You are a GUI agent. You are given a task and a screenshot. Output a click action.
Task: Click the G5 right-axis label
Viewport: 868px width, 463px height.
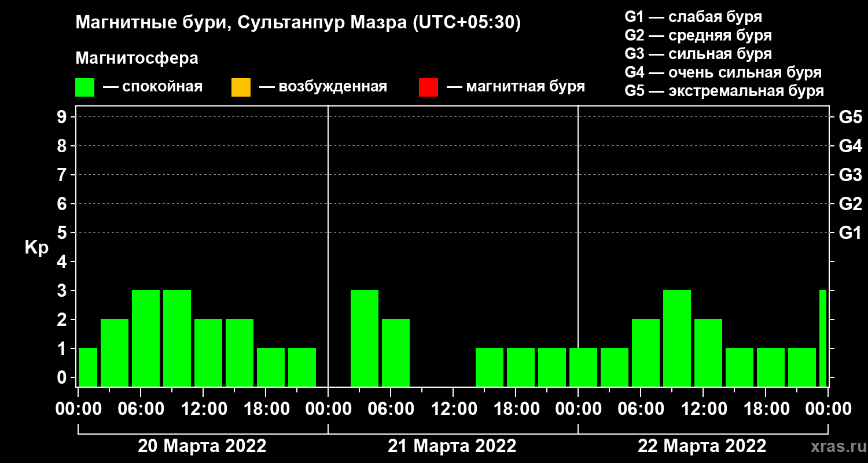coord(850,117)
